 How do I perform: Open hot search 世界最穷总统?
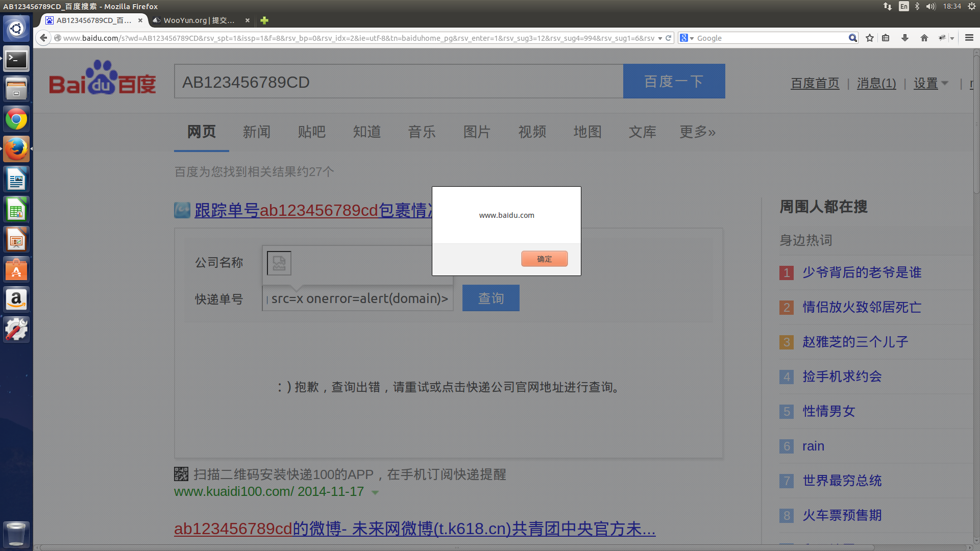click(842, 481)
